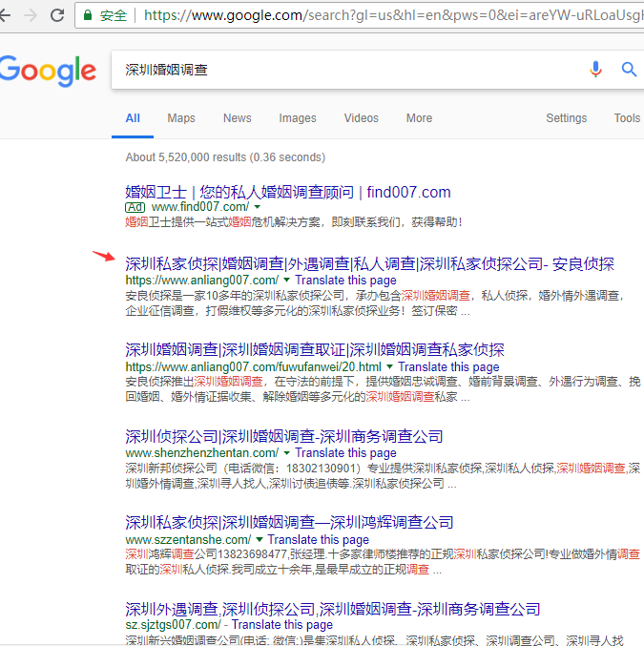Screen dimensions: 644x646
Task: Click the www.find007.com green URL
Action: pyautogui.click(x=200, y=207)
